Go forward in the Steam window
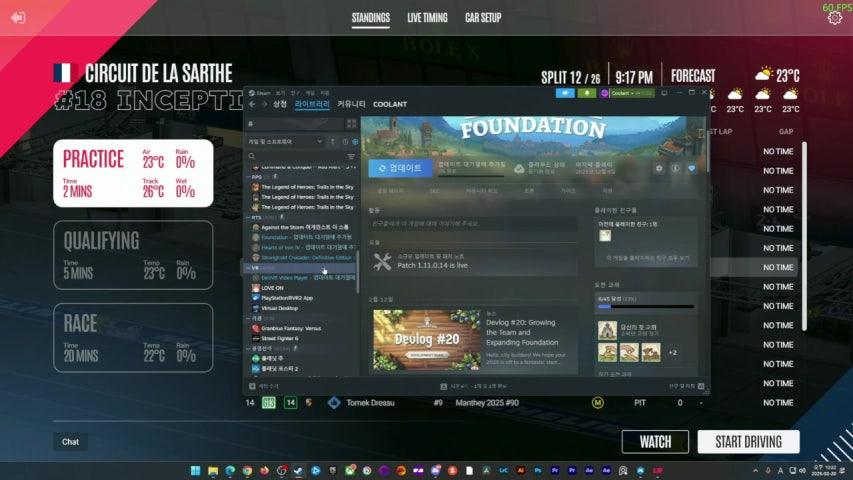Viewport: 853px width, 480px height. [264, 104]
